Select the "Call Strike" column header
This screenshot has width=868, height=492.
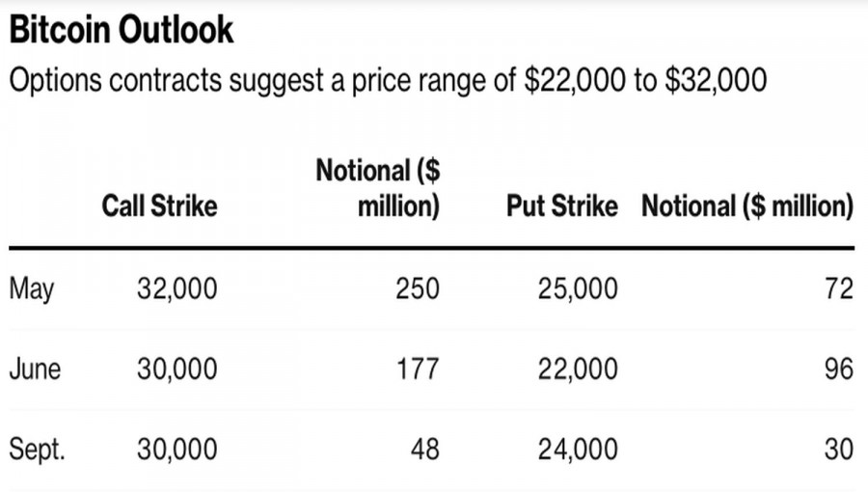160,205
